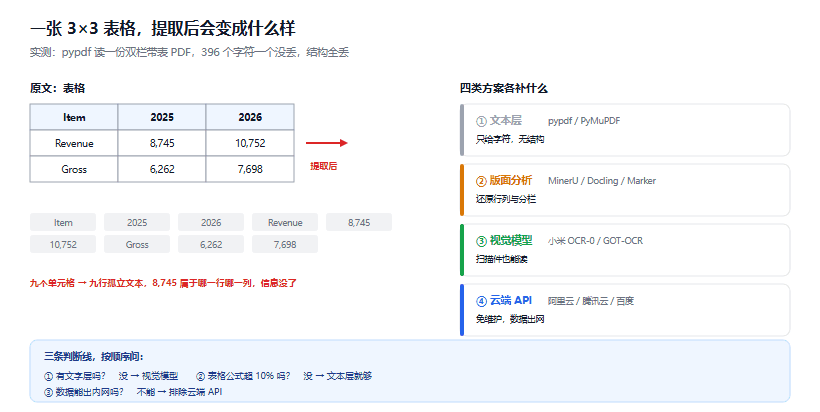This screenshot has height=412, width=820.
Task: Click the answer "没 → 视觉模型"
Action: (x=149, y=376)
